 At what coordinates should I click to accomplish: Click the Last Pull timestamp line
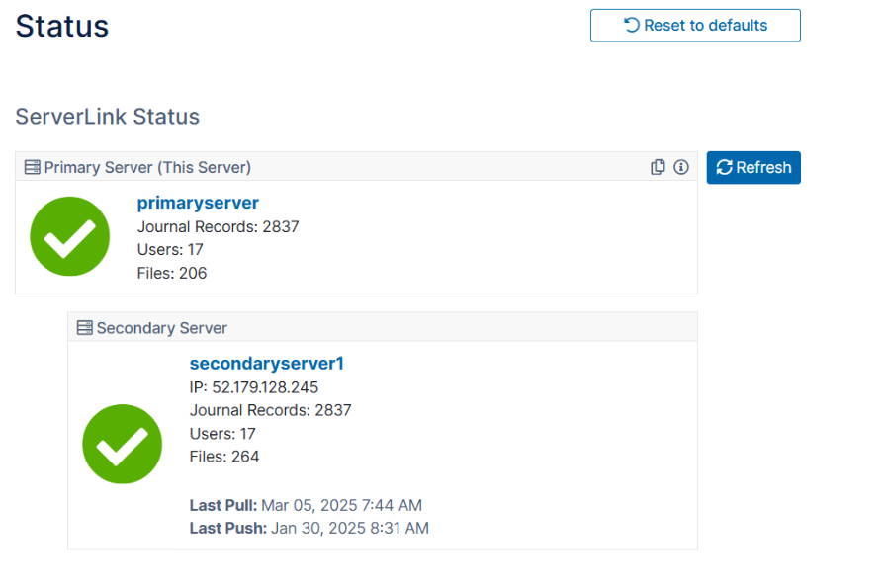pyautogui.click(x=306, y=505)
